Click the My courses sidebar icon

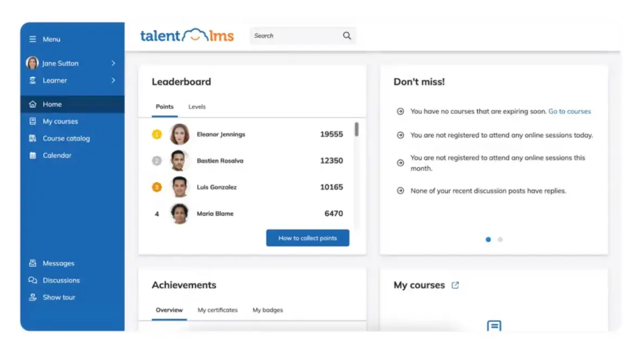32,121
